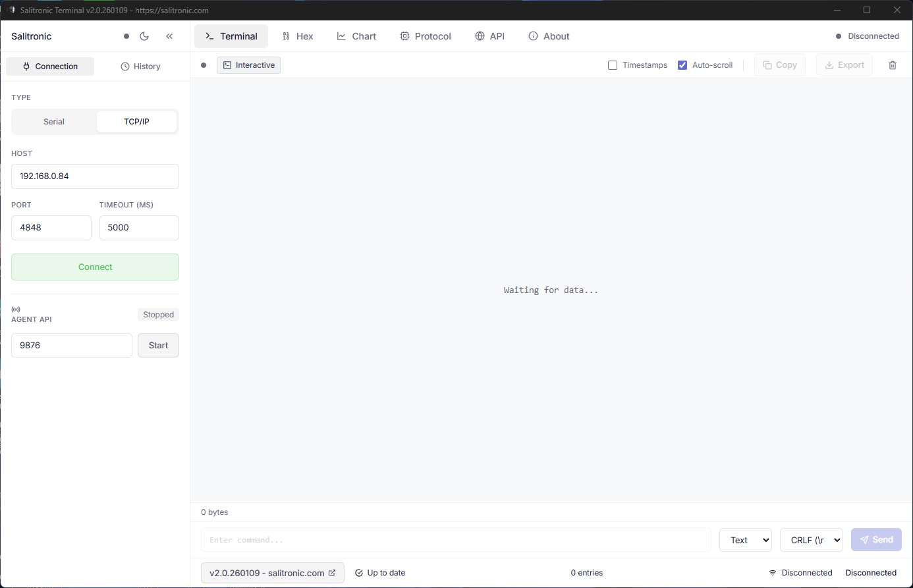The image size is (913, 588).
Task: Enable the Timestamps checkbox
Action: pos(613,65)
